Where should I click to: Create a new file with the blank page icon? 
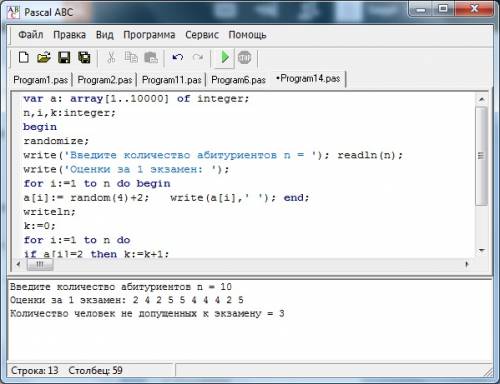point(24,58)
